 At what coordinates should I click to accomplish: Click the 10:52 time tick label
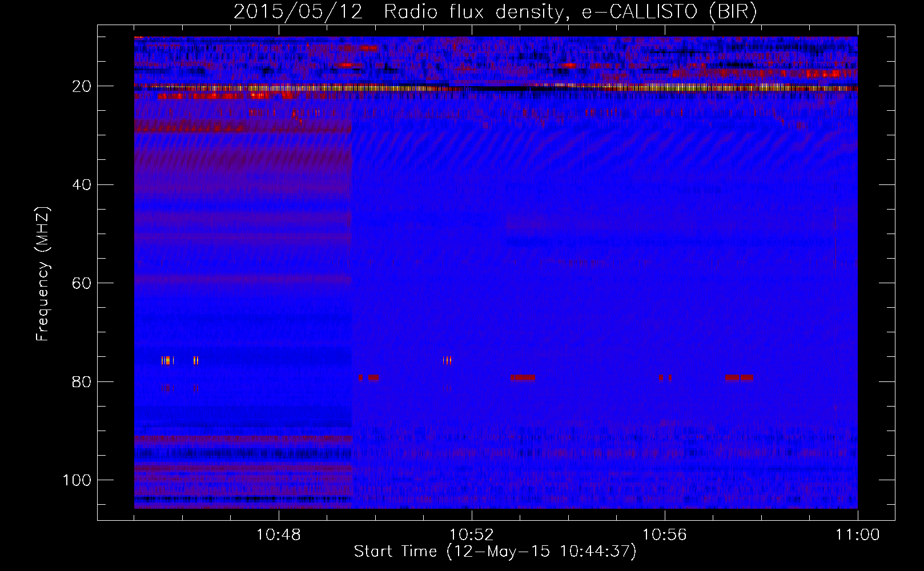(472, 535)
